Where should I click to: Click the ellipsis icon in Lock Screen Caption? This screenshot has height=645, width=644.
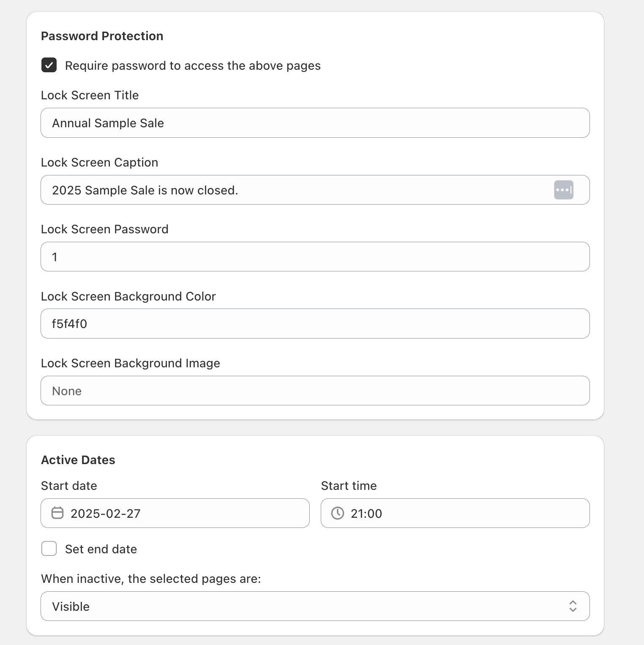click(564, 190)
